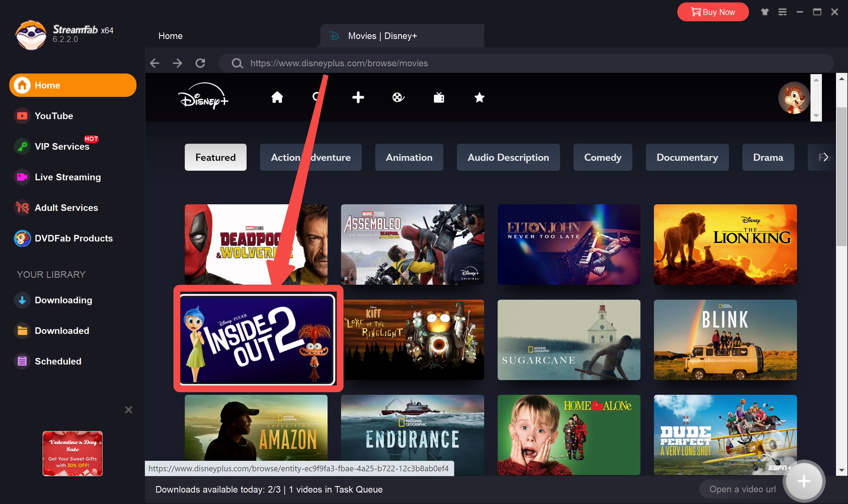
Task: Open Disney+ series TV icon
Action: tap(439, 97)
